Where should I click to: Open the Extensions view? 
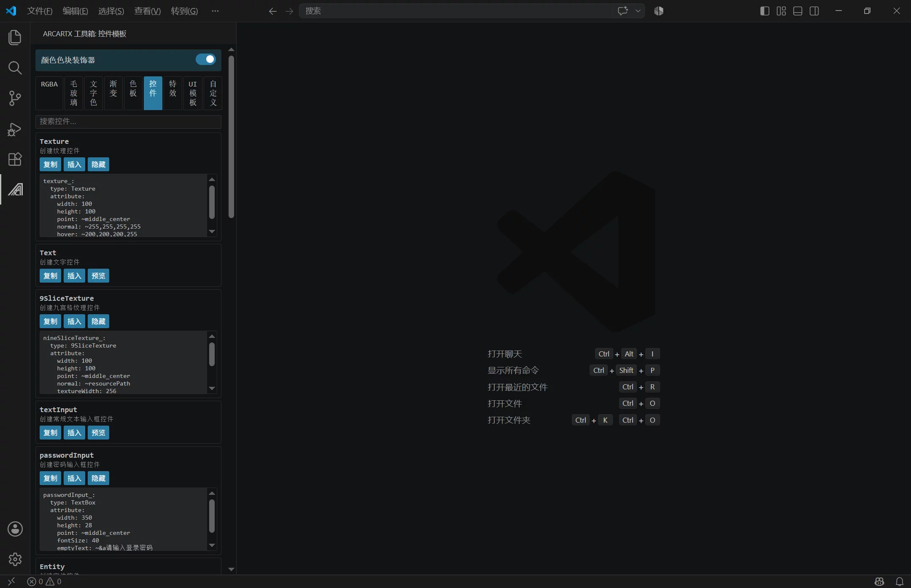(15, 159)
